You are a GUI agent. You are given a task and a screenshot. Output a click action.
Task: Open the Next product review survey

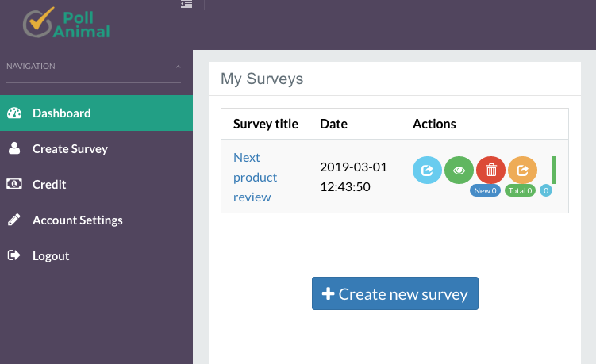pyautogui.click(x=254, y=177)
